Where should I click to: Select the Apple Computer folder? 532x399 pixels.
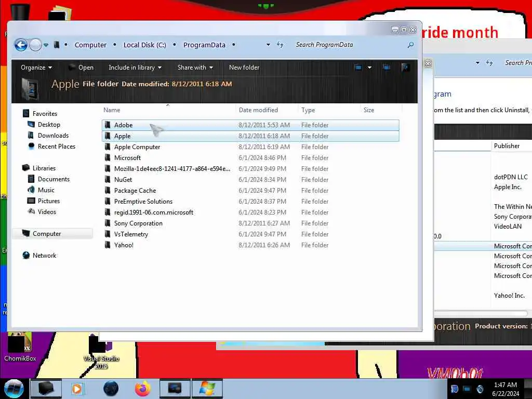pyautogui.click(x=250, y=147)
